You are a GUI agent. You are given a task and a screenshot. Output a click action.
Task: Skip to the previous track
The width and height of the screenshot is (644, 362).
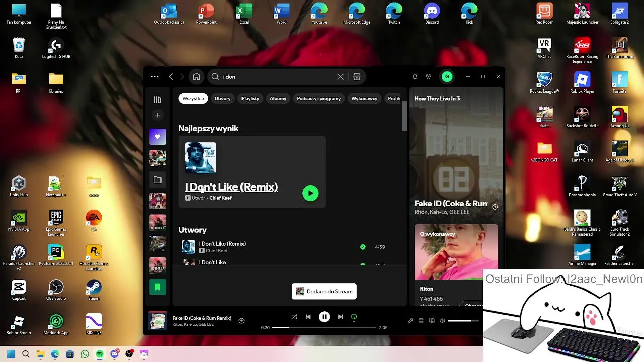coord(308,317)
